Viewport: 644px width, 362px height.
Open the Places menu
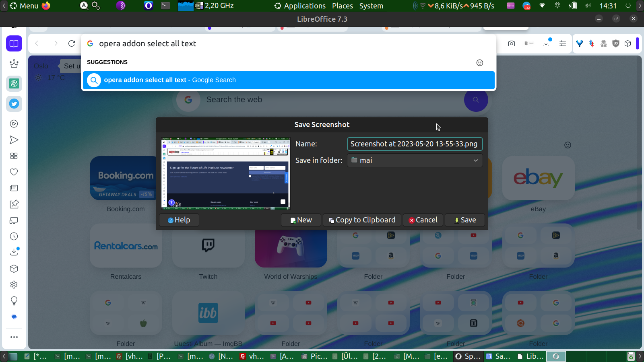(x=343, y=6)
